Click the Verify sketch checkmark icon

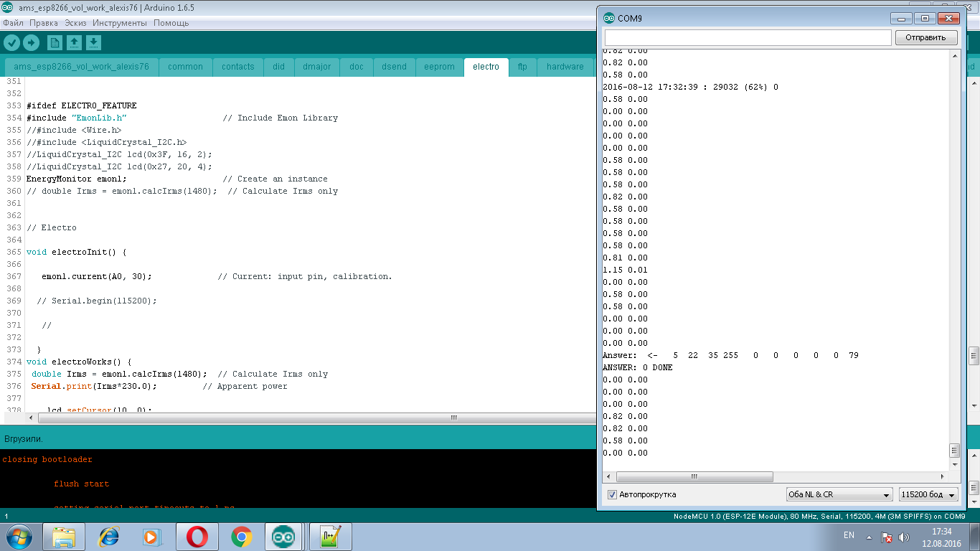coord(11,43)
